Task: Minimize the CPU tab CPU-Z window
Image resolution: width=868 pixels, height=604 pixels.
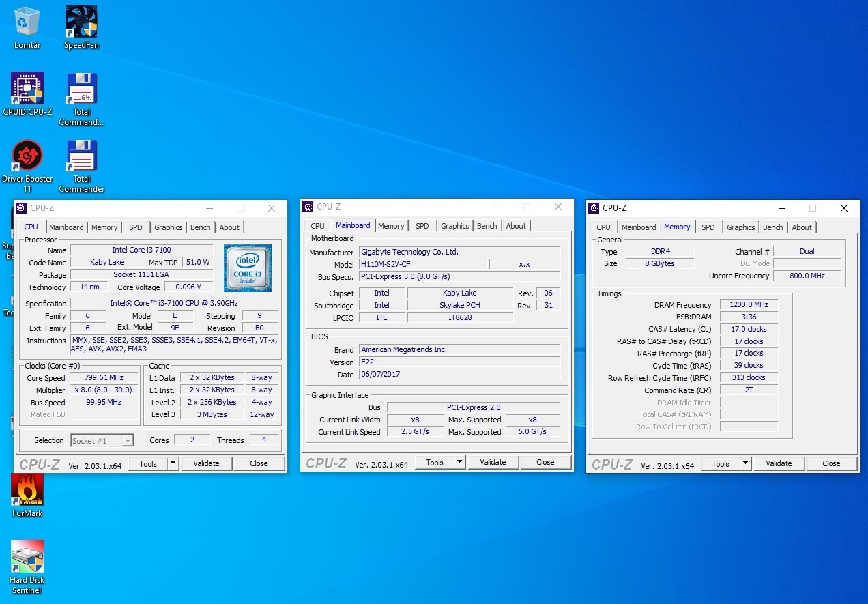Action: 209,208
